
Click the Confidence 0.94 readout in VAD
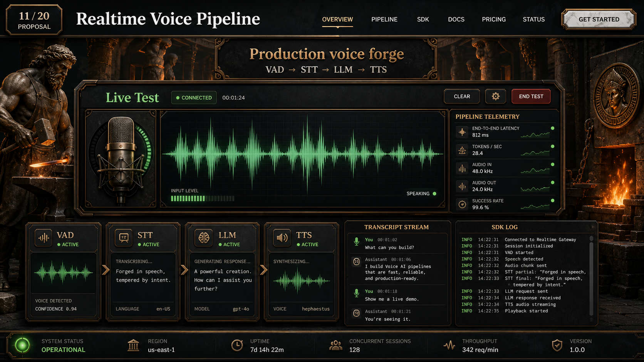56,309
